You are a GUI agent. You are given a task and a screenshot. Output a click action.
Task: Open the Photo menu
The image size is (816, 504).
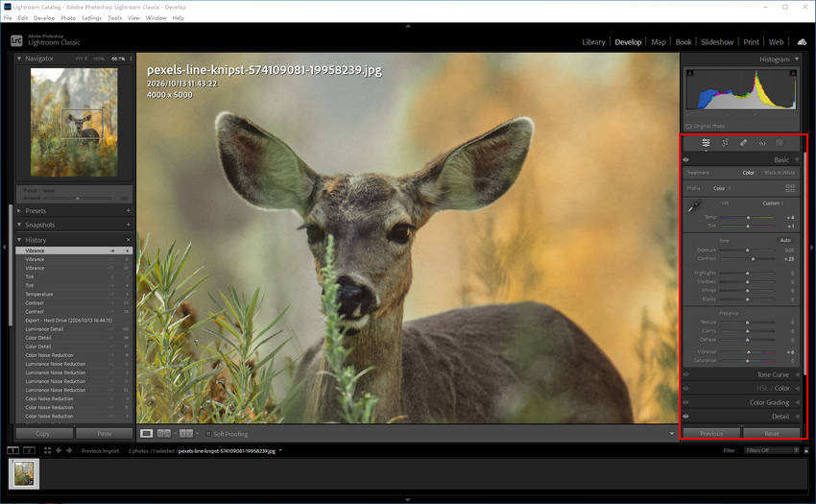pos(68,17)
